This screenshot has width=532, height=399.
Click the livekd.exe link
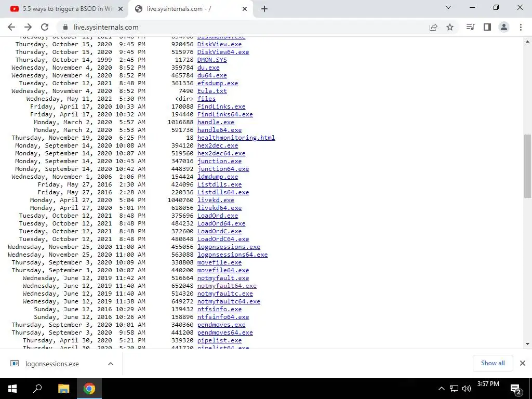(x=216, y=200)
